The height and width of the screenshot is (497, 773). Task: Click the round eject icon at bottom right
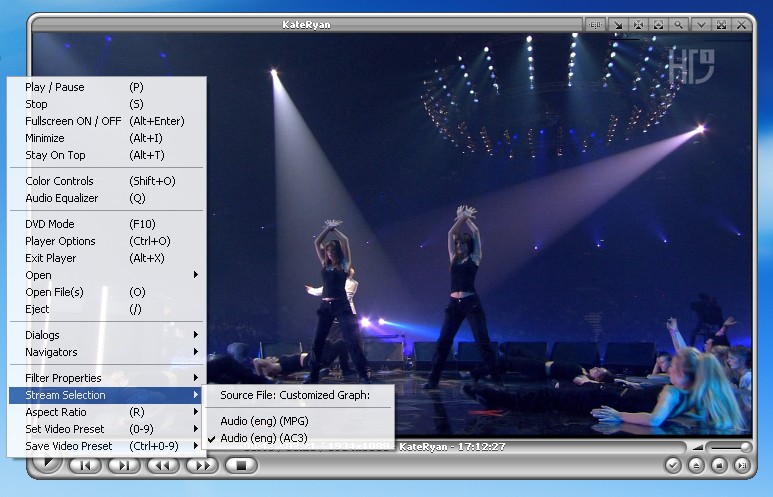[x=696, y=465]
